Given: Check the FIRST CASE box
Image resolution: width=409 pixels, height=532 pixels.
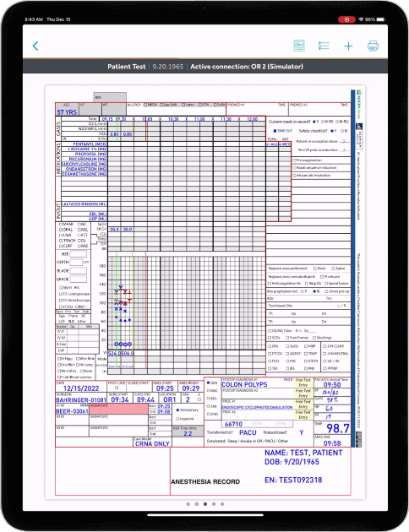Looking at the screenshot, I should (x=117, y=388).
